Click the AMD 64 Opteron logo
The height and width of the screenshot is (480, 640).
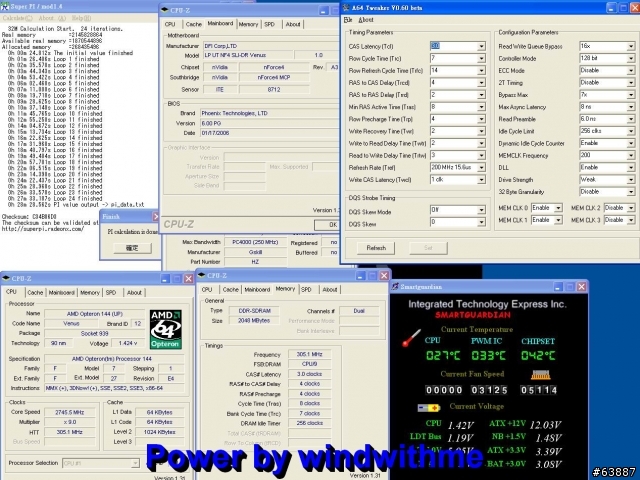(x=166, y=329)
